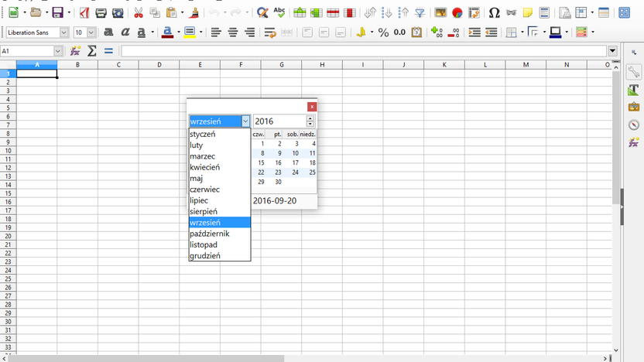Insert a chart

tap(457, 12)
